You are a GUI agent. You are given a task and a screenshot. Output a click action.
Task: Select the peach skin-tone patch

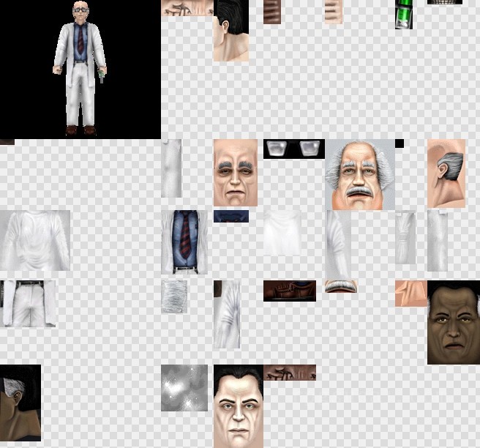410,293
